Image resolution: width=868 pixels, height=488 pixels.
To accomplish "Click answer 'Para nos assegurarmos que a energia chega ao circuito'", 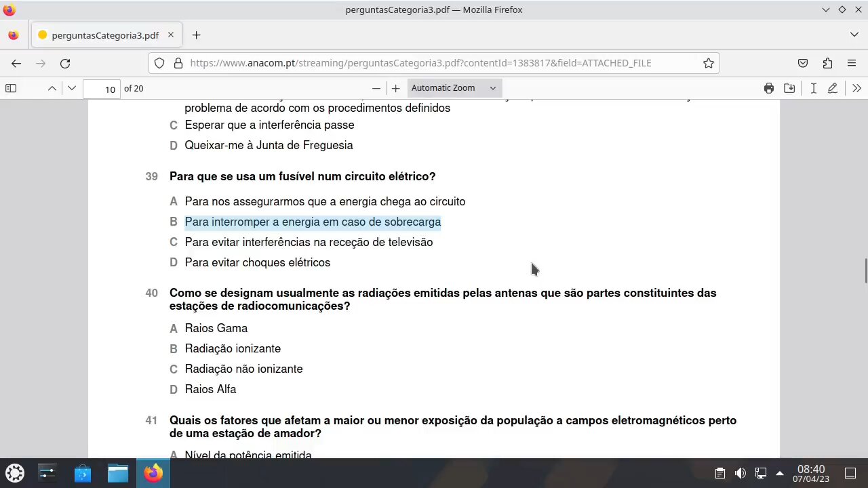I will 325,202.
